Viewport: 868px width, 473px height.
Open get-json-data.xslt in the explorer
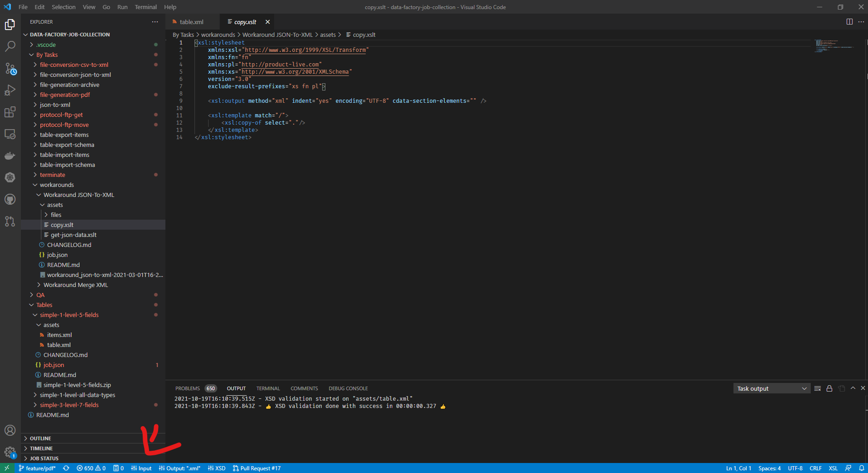tap(74, 235)
